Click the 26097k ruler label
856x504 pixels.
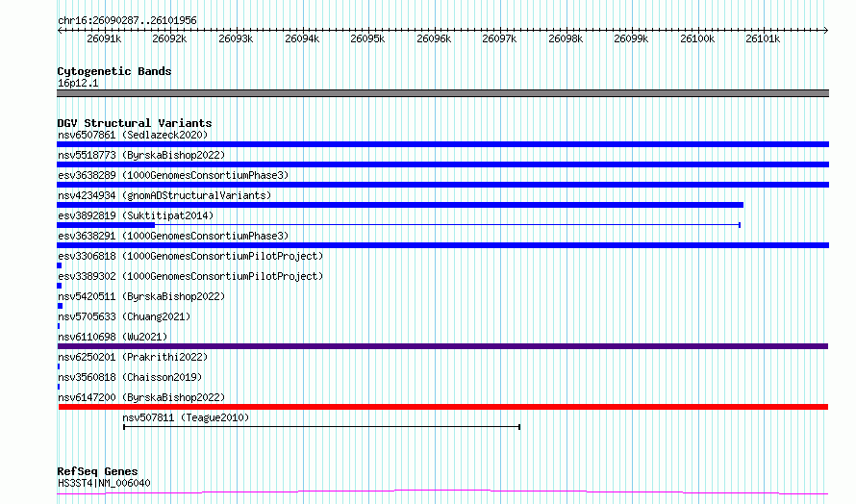499,38
